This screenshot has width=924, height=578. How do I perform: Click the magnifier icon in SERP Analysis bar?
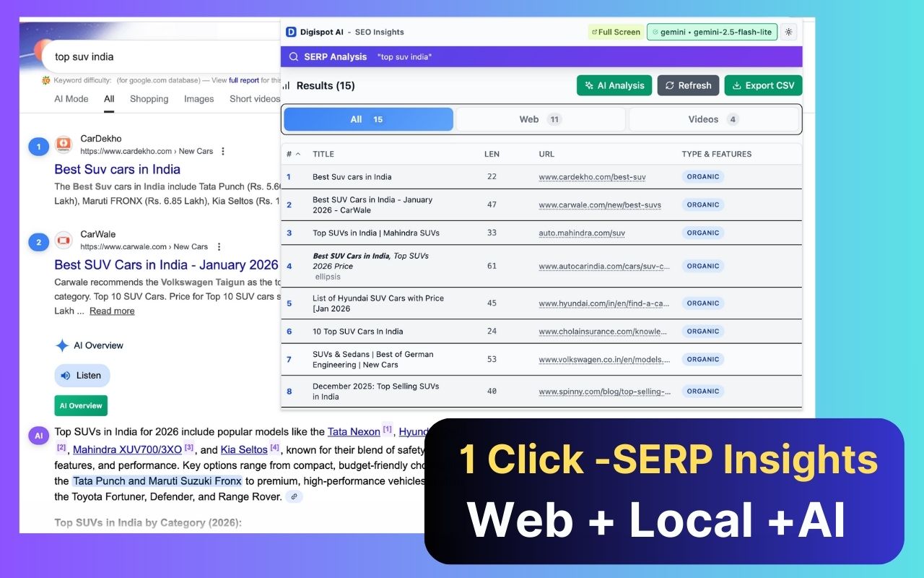tap(293, 56)
